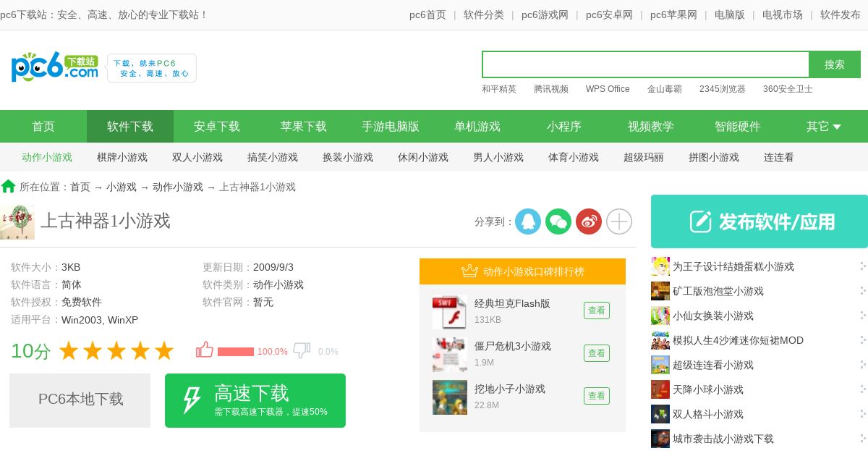868x456 pixels.
Task: Open the 单机游戏 nav tab
Action: coord(477,126)
